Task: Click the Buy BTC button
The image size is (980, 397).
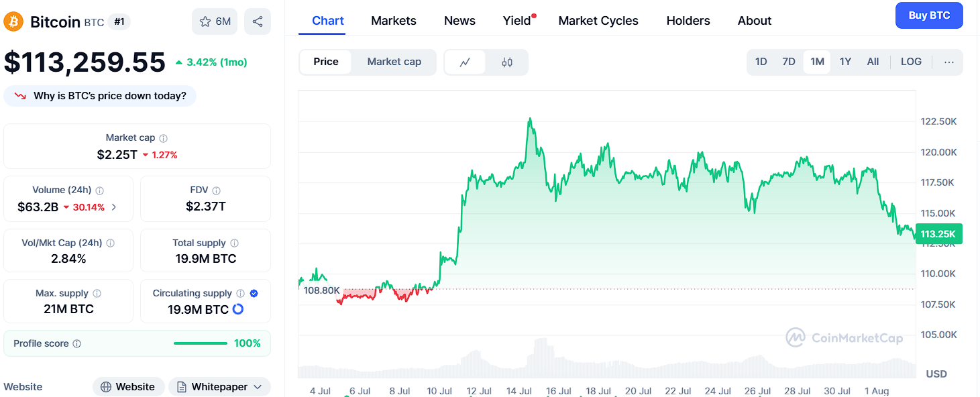Action: [x=929, y=15]
